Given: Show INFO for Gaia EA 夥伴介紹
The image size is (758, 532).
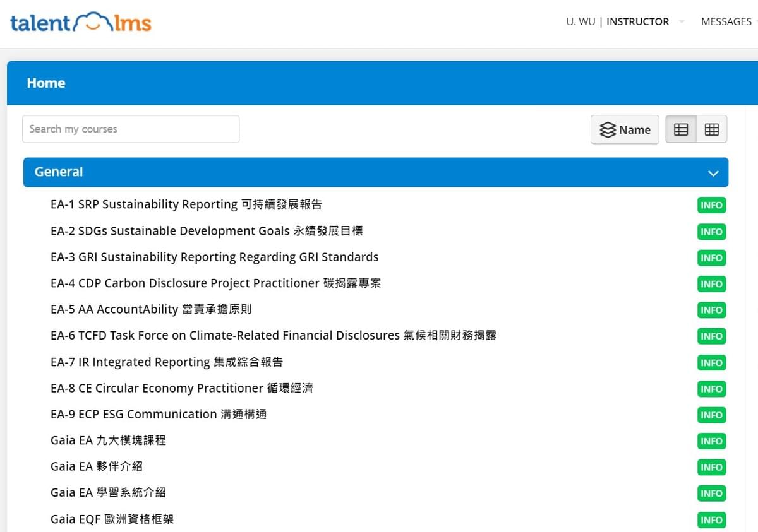Looking at the screenshot, I should click(711, 467).
